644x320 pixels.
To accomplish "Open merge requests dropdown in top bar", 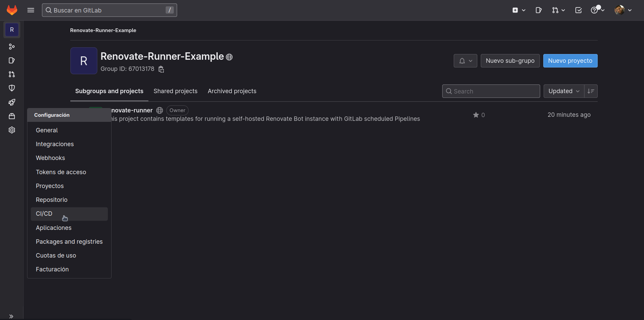I will click(558, 10).
